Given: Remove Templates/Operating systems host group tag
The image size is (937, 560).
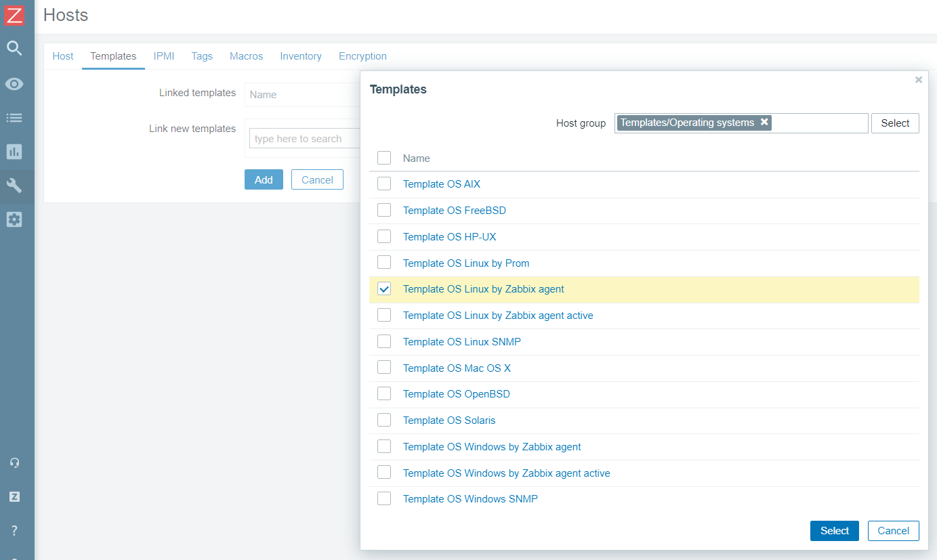Looking at the screenshot, I should tap(764, 122).
